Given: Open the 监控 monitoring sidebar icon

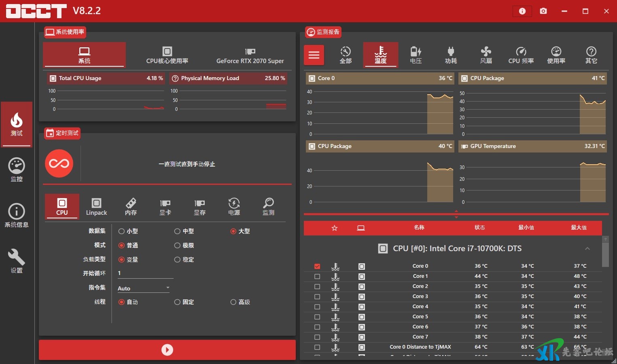Looking at the screenshot, I should pyautogui.click(x=17, y=170).
